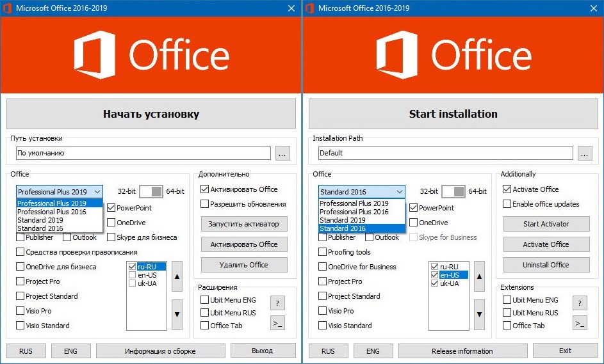Click the Installation Path field showing "Default"
The width and height of the screenshot is (604, 364).
pos(445,153)
